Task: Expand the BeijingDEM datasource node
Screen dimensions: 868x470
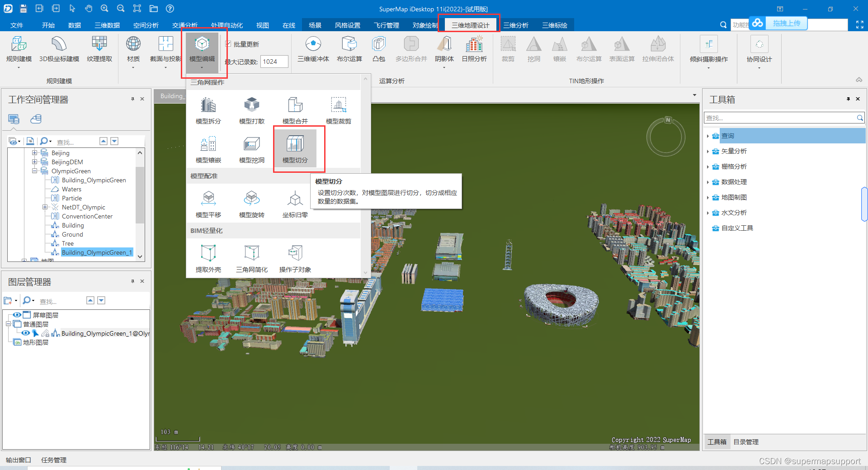Action: point(34,162)
